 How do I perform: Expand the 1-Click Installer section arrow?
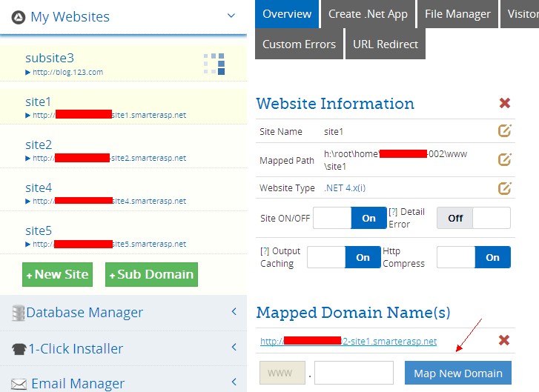pyautogui.click(x=234, y=348)
